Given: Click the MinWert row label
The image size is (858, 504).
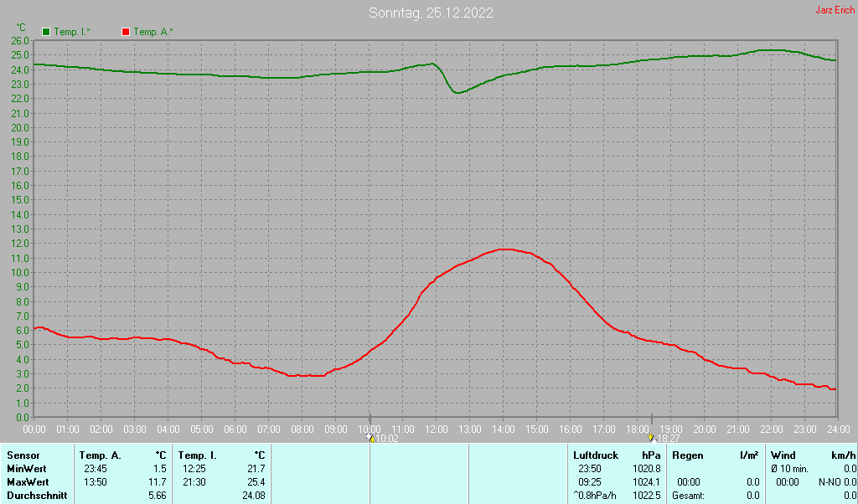Looking at the screenshot, I should tap(28, 469).
